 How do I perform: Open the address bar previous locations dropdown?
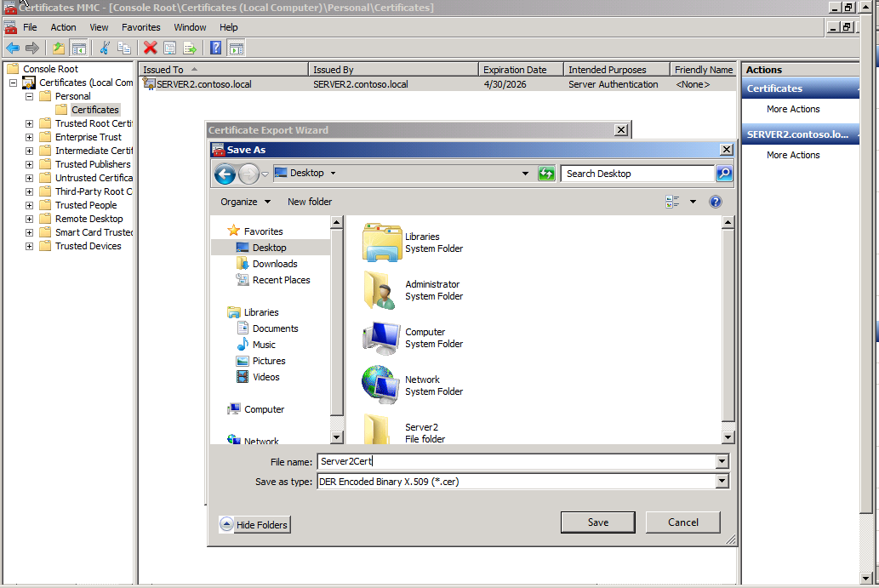pos(525,174)
